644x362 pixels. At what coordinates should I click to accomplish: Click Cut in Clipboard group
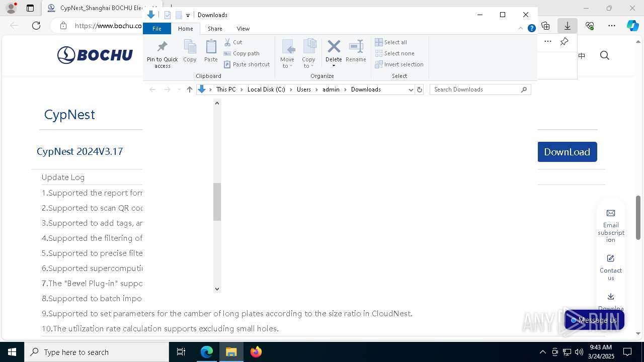click(x=233, y=42)
